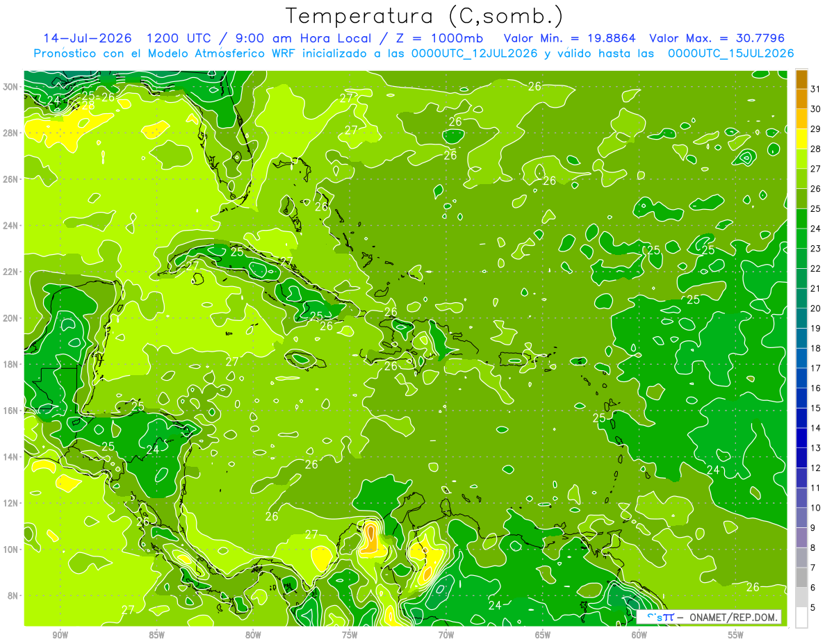Click legend value 15
The width and height of the screenshot is (834, 644).
[816, 408]
